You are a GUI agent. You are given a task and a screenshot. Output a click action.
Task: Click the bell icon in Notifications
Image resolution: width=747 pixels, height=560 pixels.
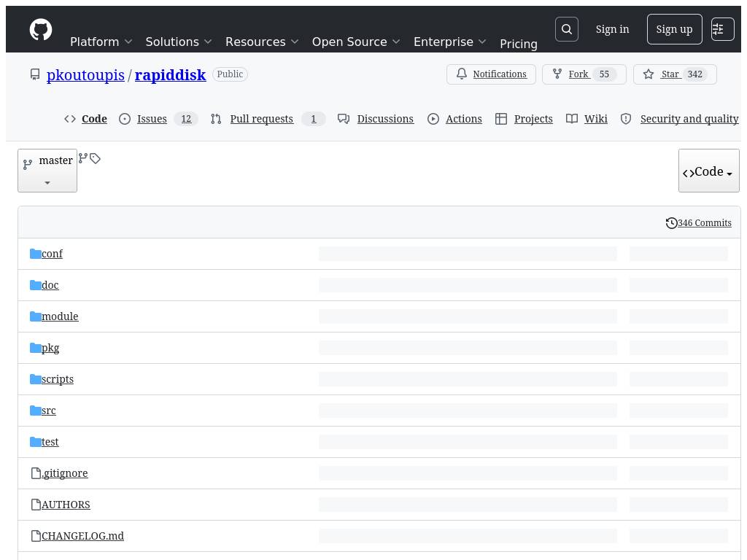[462, 74]
